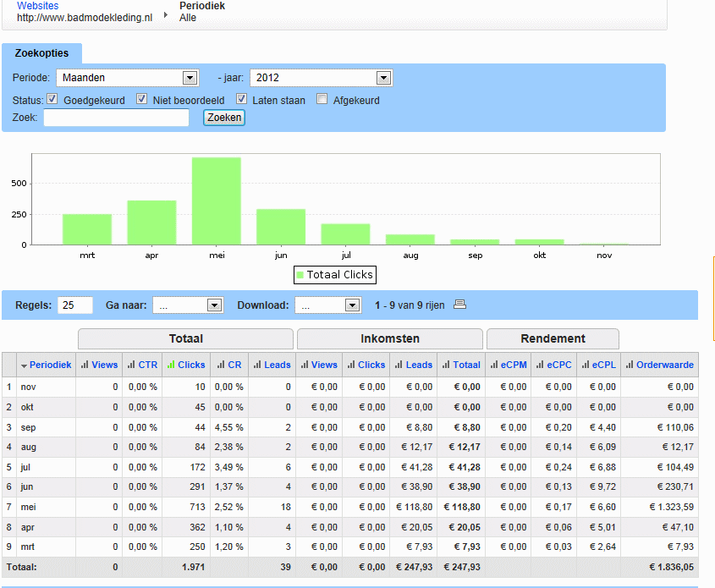Image resolution: width=715 pixels, height=588 pixels.
Task: Click the '4,55 %' CR value for sep
Action: click(229, 427)
